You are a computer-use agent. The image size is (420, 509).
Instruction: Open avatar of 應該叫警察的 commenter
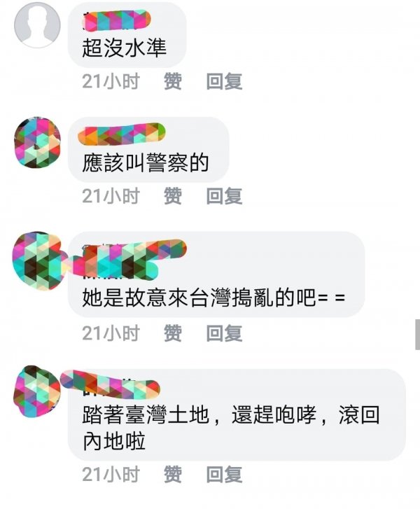38,142
